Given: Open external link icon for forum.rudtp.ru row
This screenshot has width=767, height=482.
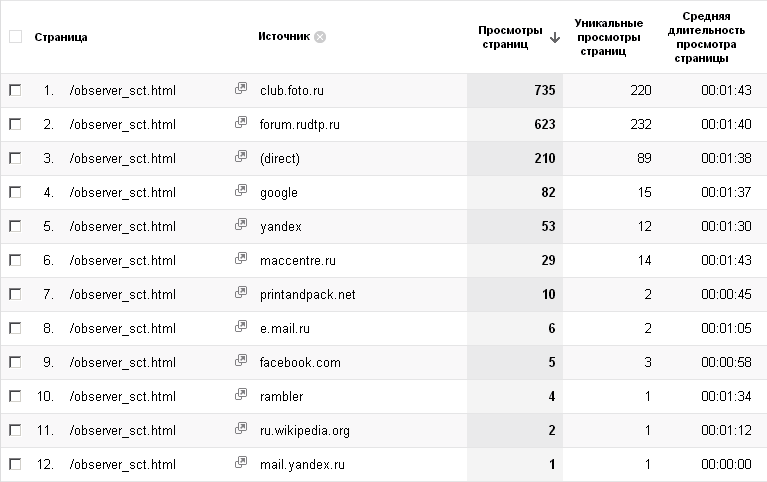Looking at the screenshot, I should (x=241, y=123).
